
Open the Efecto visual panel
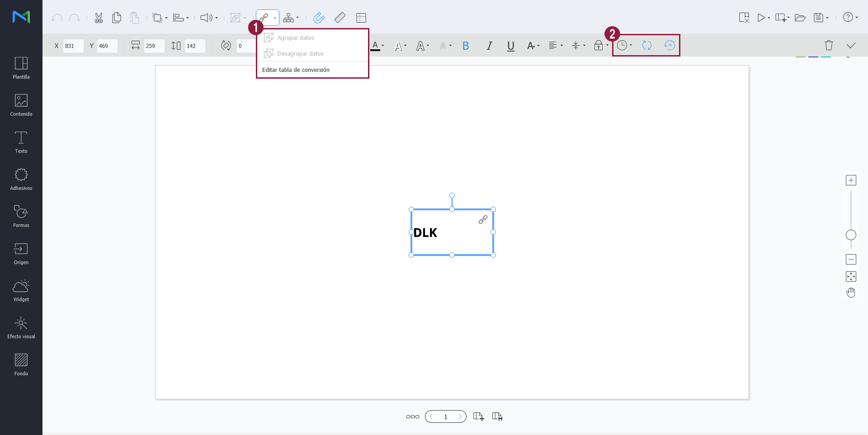(x=21, y=327)
